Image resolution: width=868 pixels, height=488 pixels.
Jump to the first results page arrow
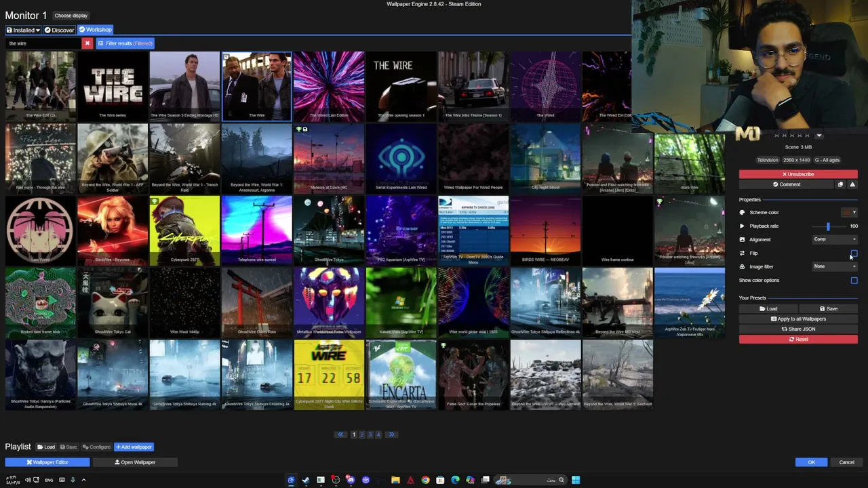[x=340, y=434]
